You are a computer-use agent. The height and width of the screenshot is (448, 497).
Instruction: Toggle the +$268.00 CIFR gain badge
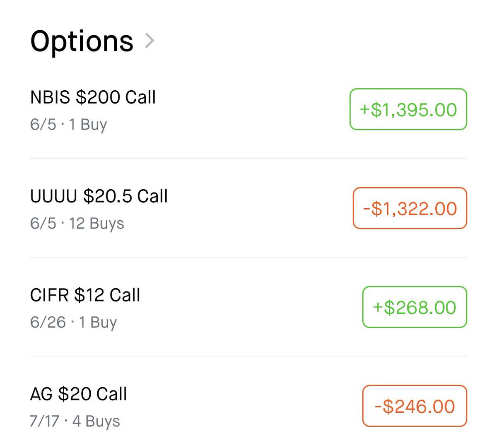click(x=415, y=307)
